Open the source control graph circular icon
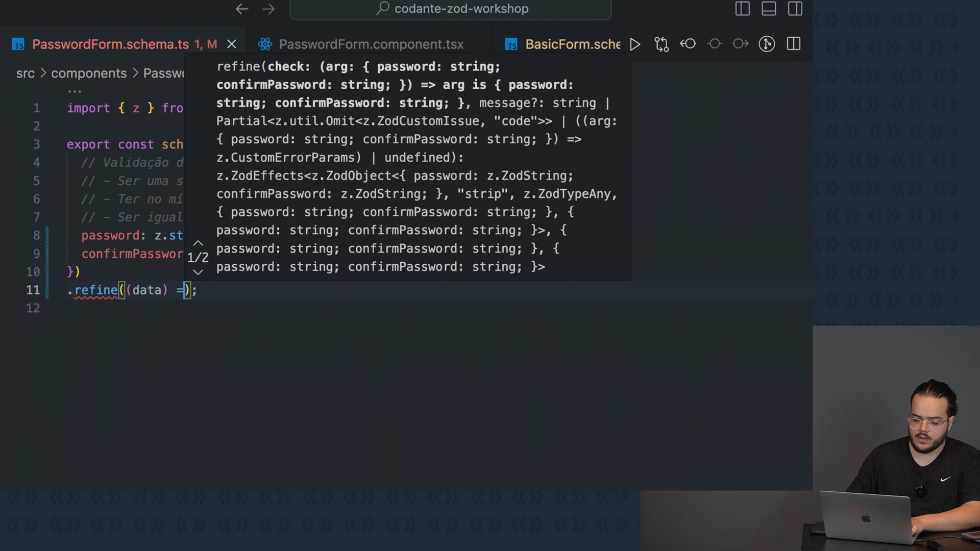This screenshot has width=980, height=551. coord(767,44)
